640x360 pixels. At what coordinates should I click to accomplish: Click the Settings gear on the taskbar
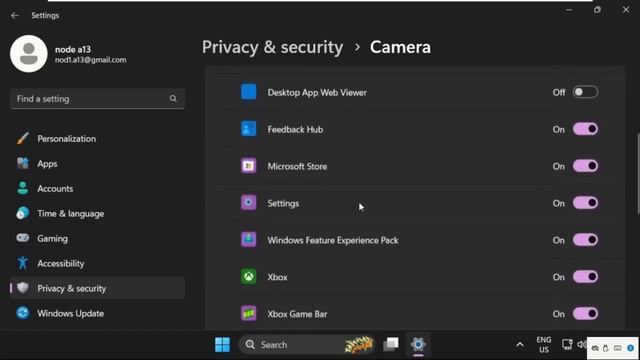(x=418, y=344)
